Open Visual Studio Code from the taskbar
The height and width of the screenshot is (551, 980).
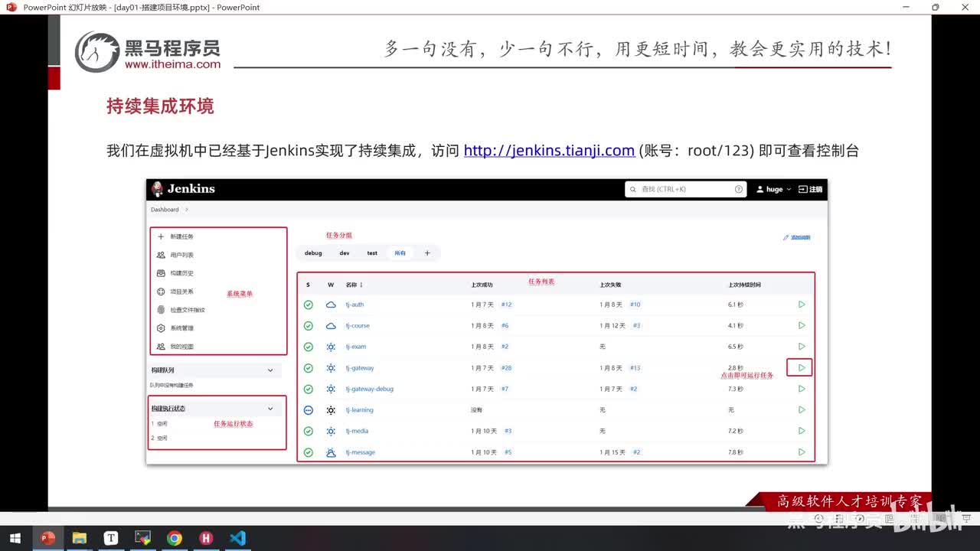pyautogui.click(x=238, y=538)
